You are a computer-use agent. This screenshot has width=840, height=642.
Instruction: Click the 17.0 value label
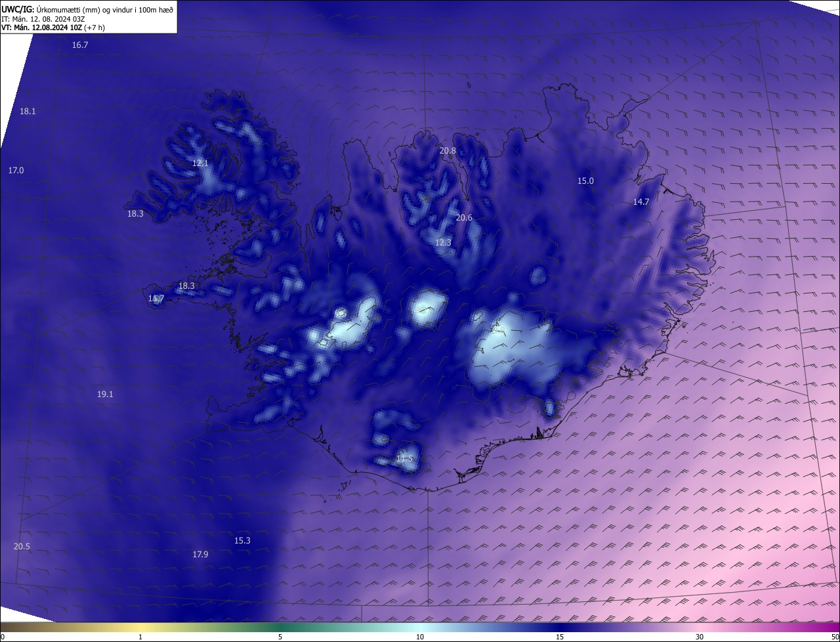pos(16,171)
